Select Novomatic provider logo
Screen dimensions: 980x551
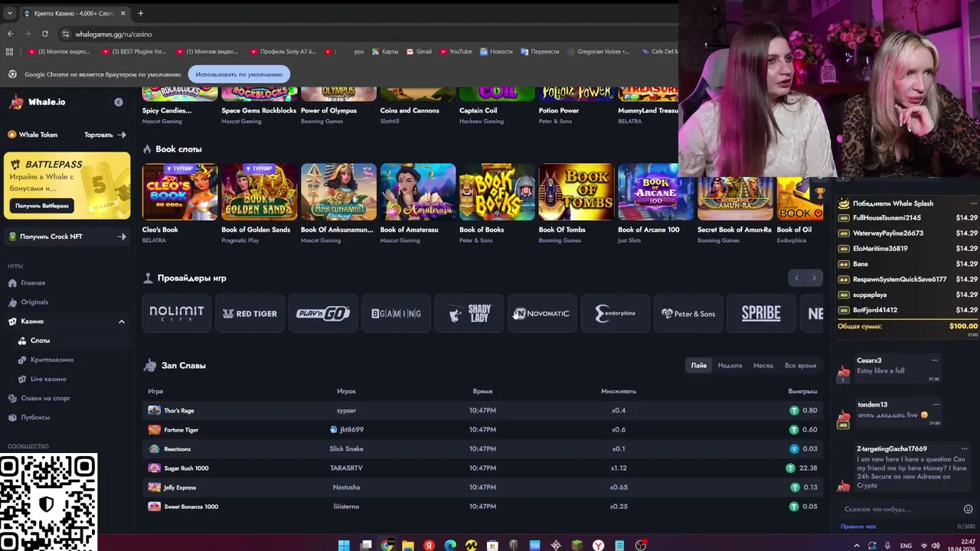click(542, 313)
